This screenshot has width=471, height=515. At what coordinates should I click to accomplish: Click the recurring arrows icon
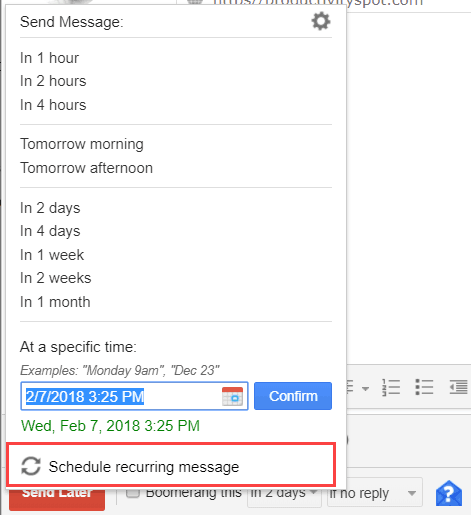(31, 466)
